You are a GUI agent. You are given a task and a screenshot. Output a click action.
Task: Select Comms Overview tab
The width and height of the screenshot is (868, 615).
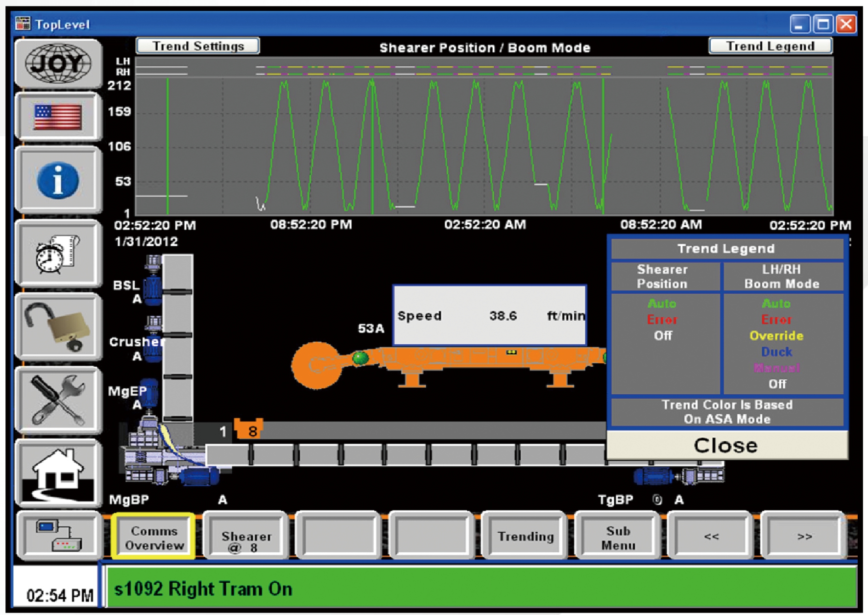pos(154,537)
